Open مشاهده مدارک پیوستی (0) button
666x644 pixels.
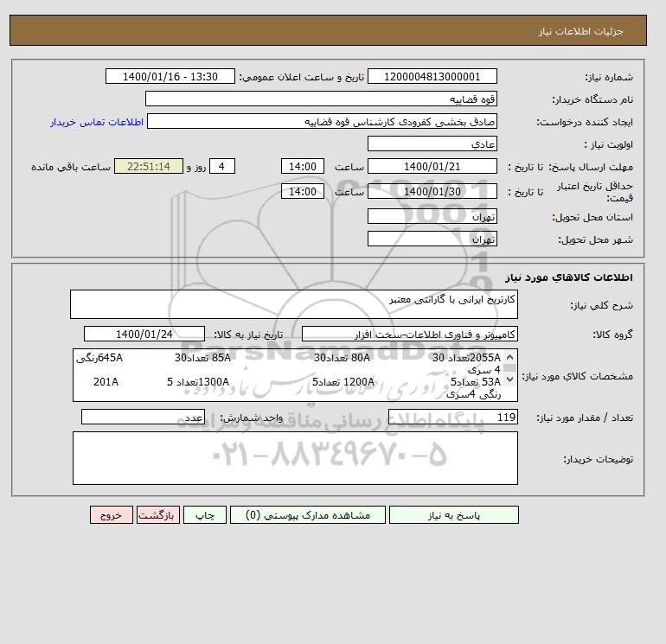click(x=308, y=514)
